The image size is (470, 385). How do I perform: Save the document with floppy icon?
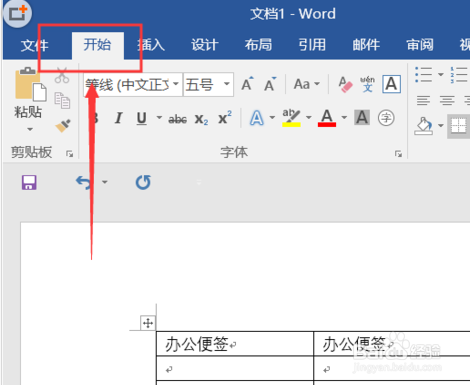click(29, 182)
